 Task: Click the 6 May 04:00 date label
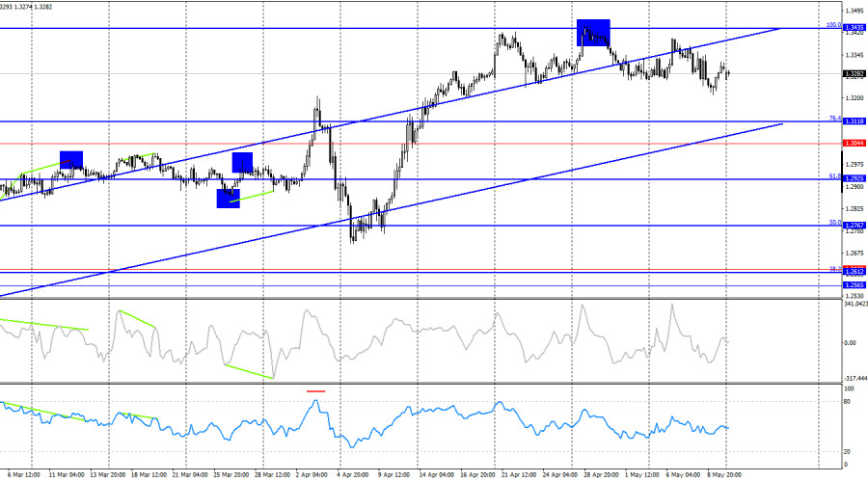(683, 475)
